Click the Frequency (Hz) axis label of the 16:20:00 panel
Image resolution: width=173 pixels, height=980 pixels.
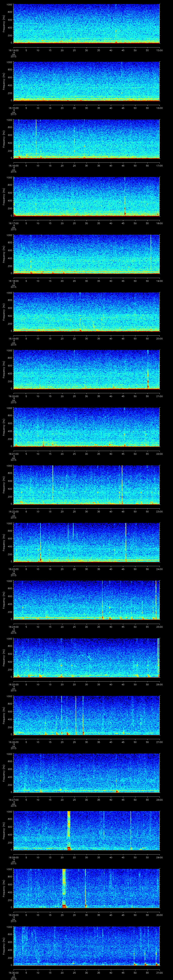pyautogui.click(x=4, y=369)
